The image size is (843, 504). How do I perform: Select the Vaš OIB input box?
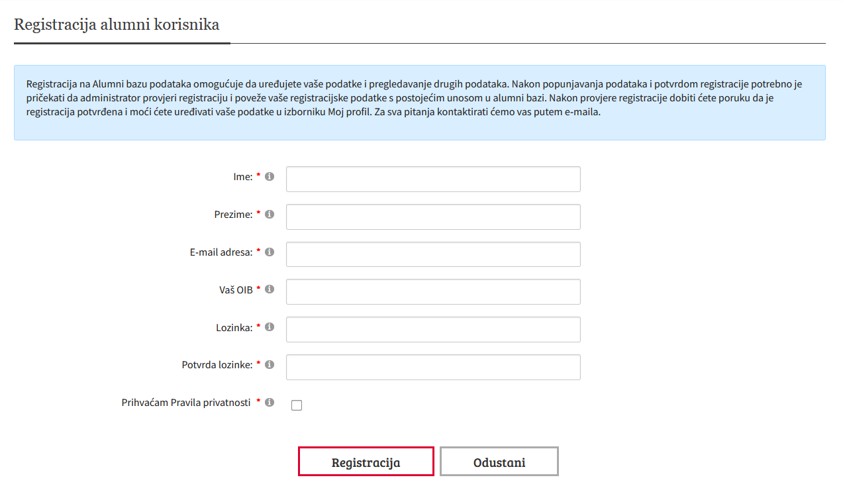(x=433, y=292)
